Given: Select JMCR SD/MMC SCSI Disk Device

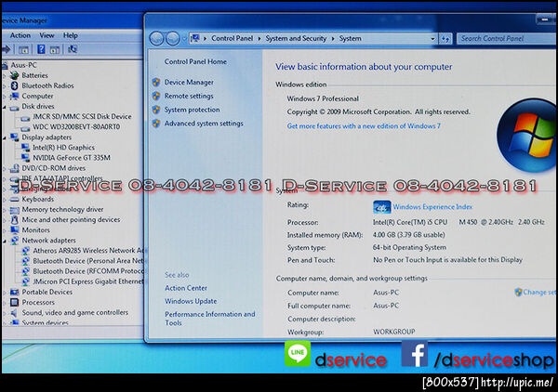Looking at the screenshot, I should [82, 116].
